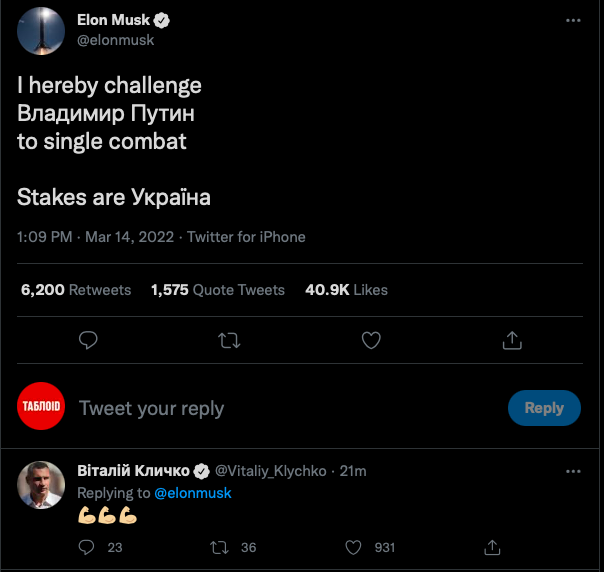The width and height of the screenshot is (604, 572).
Task: Open more options for Elon Musk's tweet
Action: click(x=573, y=20)
